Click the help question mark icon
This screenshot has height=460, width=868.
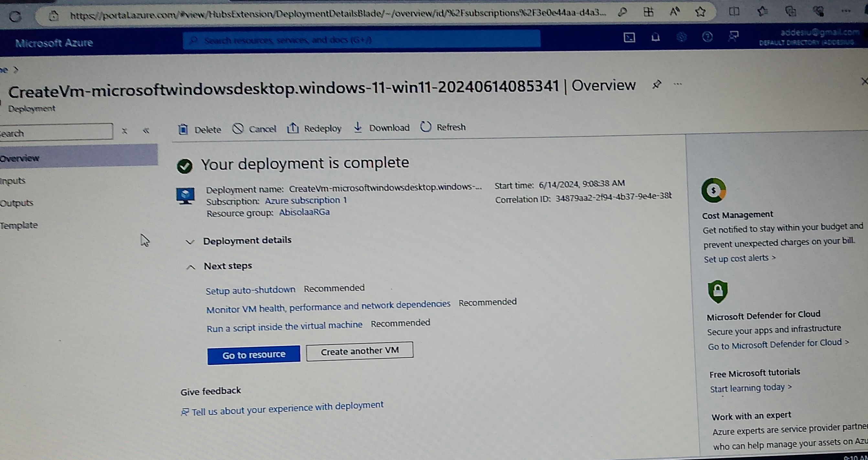tap(707, 37)
